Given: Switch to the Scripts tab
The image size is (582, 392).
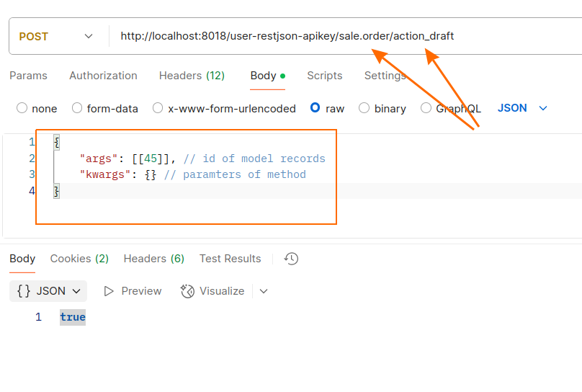Looking at the screenshot, I should tap(325, 76).
